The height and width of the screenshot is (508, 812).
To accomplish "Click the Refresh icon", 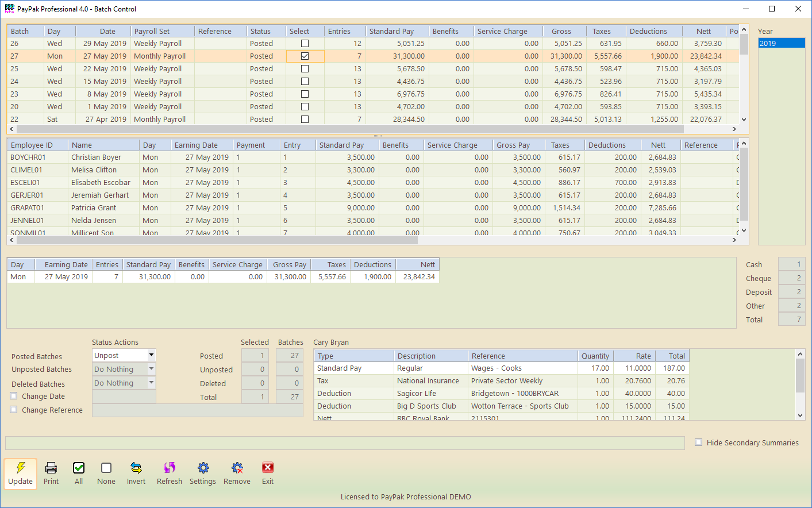I will (x=170, y=468).
